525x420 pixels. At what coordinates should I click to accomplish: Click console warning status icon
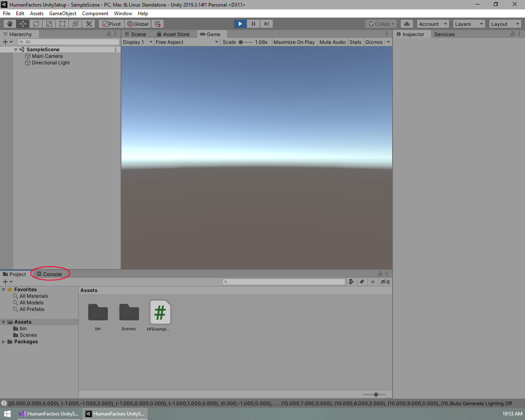click(4, 403)
